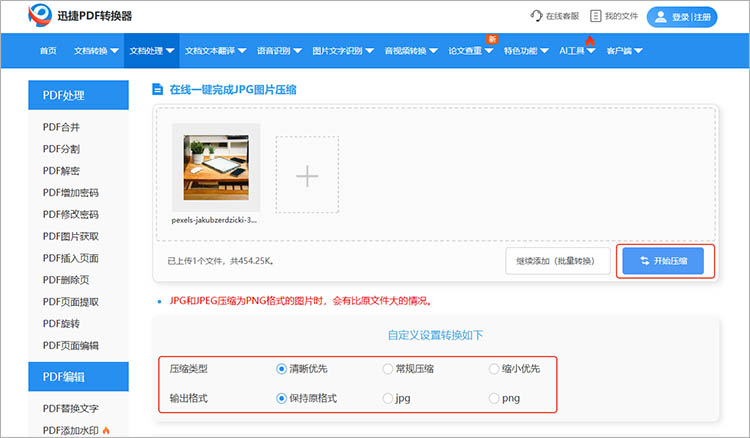750x438 pixels.
Task: Select jpg output format
Action: click(x=387, y=398)
